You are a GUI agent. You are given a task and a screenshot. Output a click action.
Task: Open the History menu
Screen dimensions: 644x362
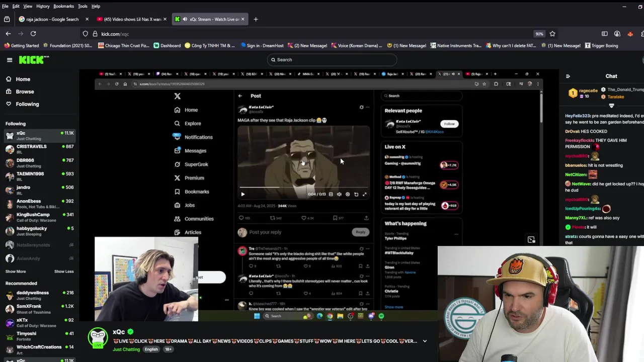click(x=43, y=6)
